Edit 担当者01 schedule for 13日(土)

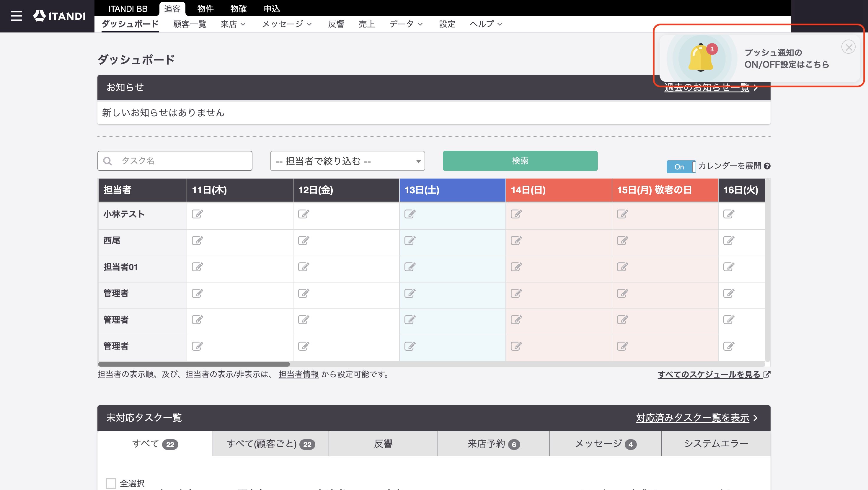(410, 267)
